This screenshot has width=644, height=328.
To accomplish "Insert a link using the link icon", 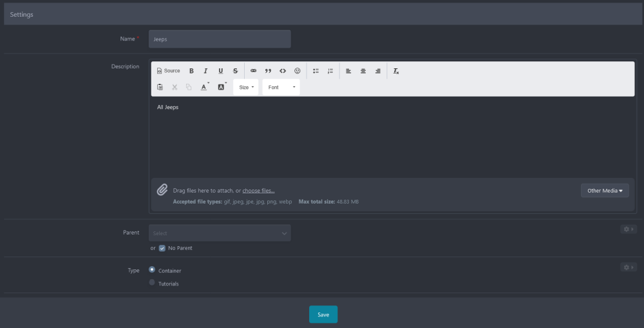I will (x=253, y=71).
